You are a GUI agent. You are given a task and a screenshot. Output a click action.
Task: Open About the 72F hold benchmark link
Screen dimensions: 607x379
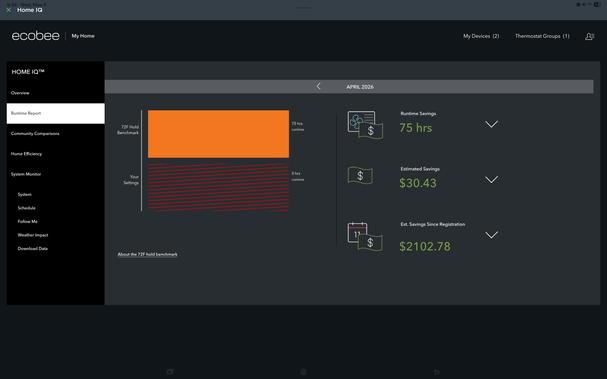[x=147, y=254]
